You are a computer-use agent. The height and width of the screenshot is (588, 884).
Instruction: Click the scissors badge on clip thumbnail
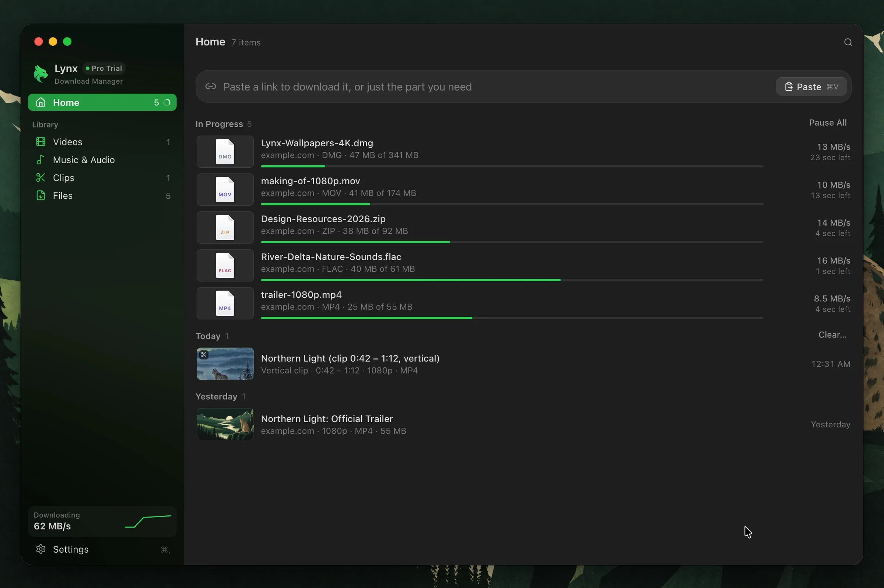pyautogui.click(x=204, y=354)
